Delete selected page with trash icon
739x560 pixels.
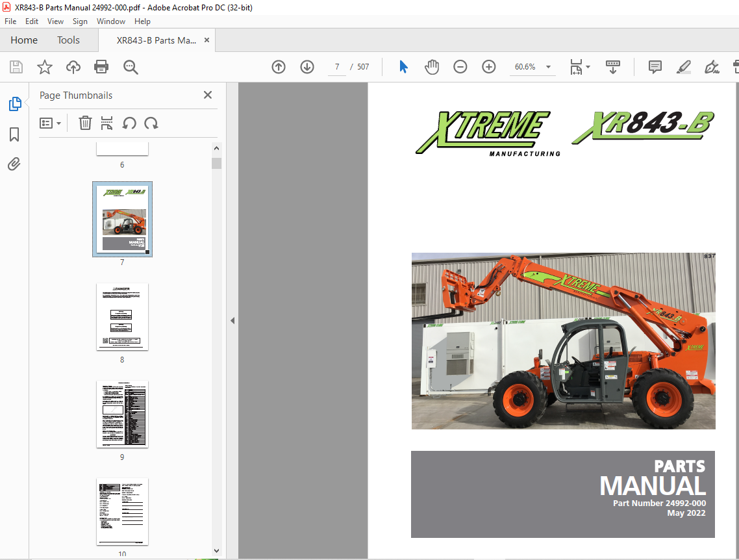85,123
